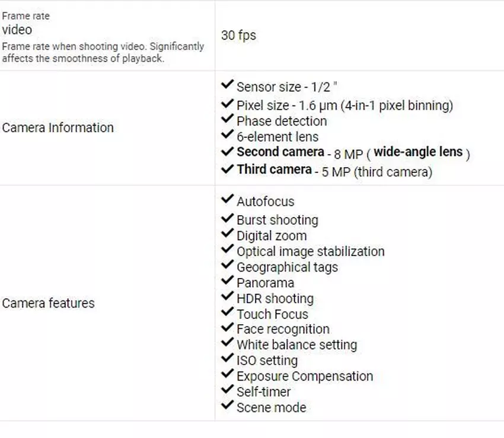Select the Camera Information row label
The height and width of the screenshot is (438, 504).
58,127
